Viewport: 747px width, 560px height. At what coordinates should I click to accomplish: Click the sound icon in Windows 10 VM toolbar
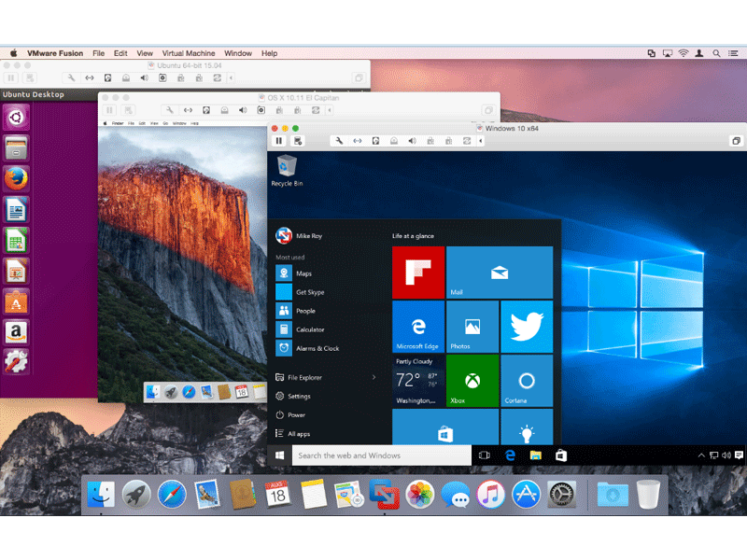click(412, 141)
